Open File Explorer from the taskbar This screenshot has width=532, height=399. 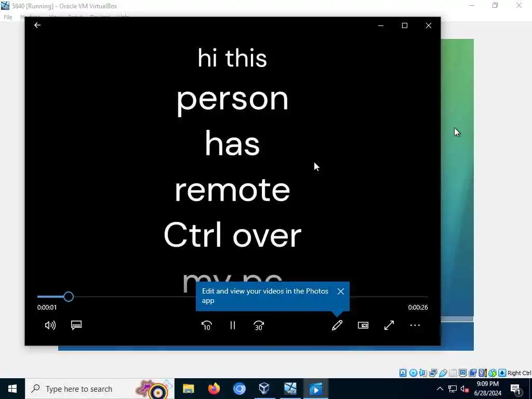pyautogui.click(x=188, y=389)
